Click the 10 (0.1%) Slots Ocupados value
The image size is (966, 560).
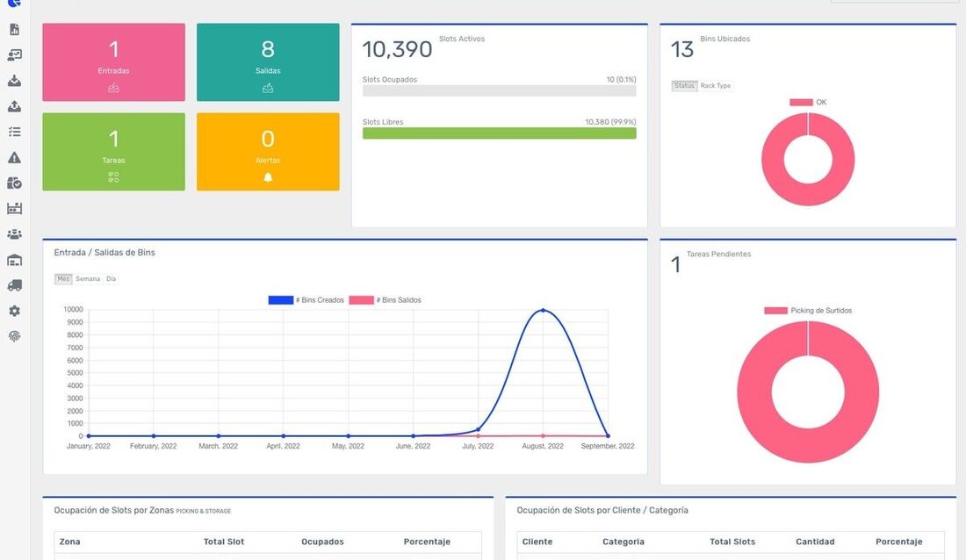(x=621, y=80)
